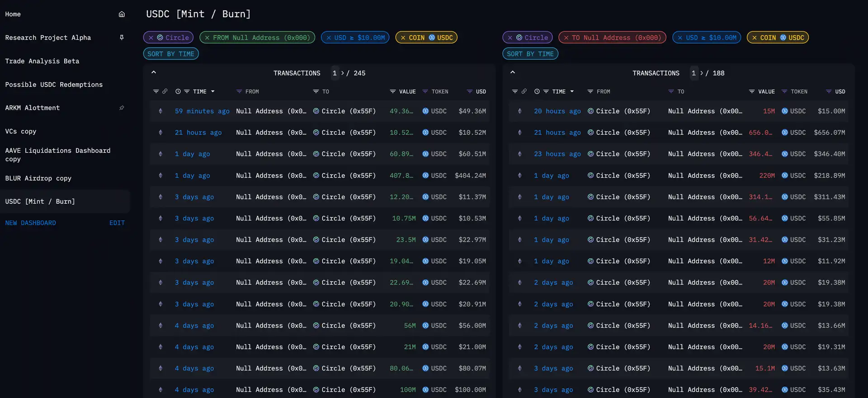This screenshot has height=398, width=868.
Task: Click the EDIT link in sidebar
Action: 117,223
